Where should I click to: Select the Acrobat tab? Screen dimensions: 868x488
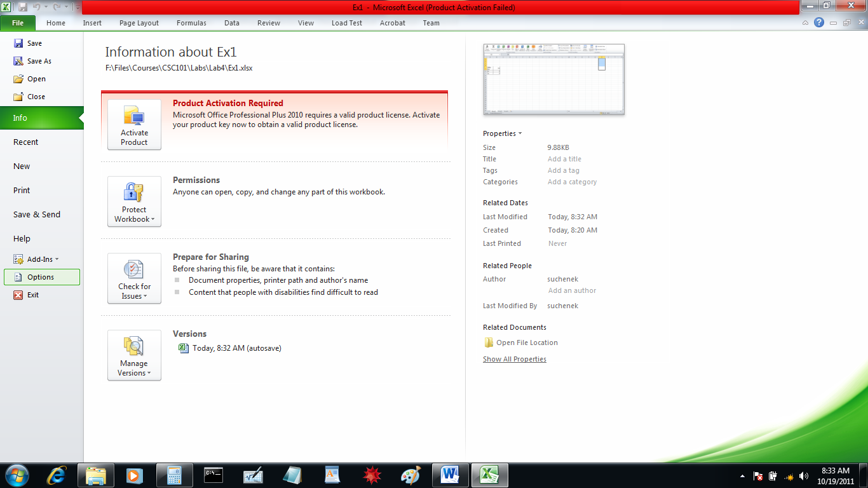click(393, 23)
